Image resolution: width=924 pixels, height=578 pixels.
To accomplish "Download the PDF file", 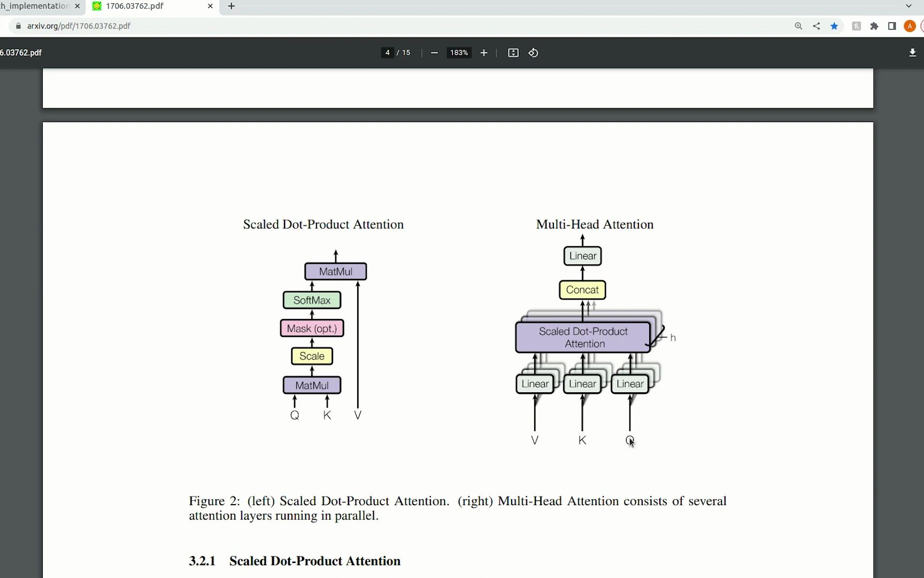I will [x=912, y=52].
